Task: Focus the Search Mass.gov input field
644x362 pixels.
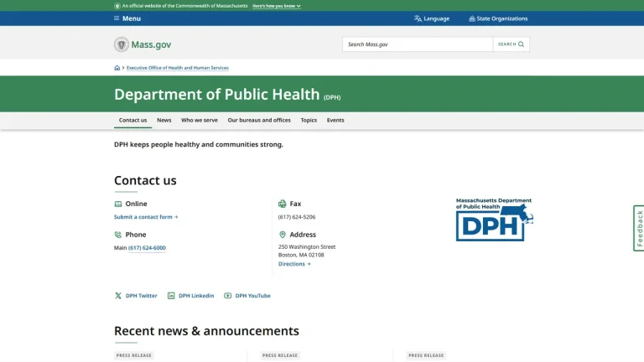Action: [418, 44]
